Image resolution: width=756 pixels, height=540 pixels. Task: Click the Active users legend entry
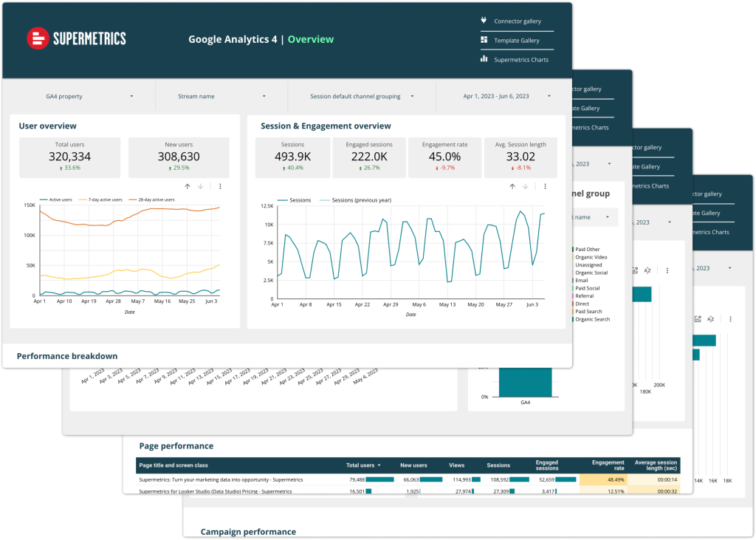pos(56,199)
